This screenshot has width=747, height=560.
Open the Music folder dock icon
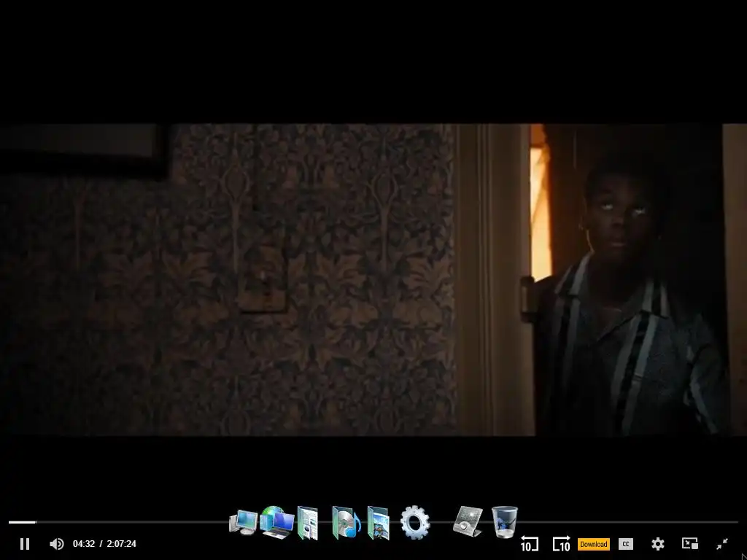pos(347,522)
